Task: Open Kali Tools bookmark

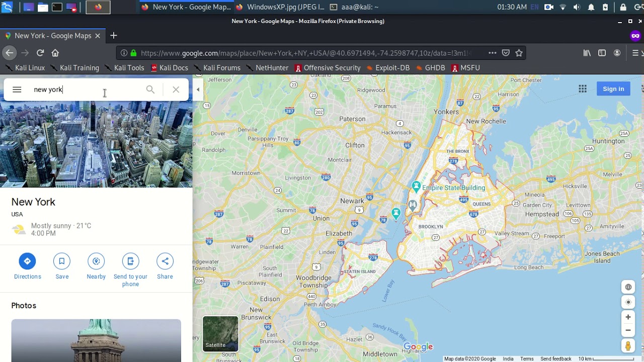Action: coord(124,68)
